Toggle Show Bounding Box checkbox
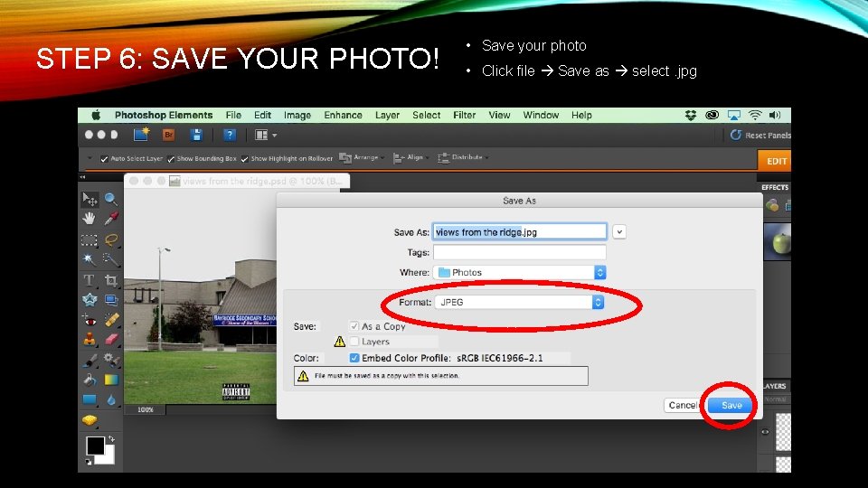868x488 pixels. point(171,159)
